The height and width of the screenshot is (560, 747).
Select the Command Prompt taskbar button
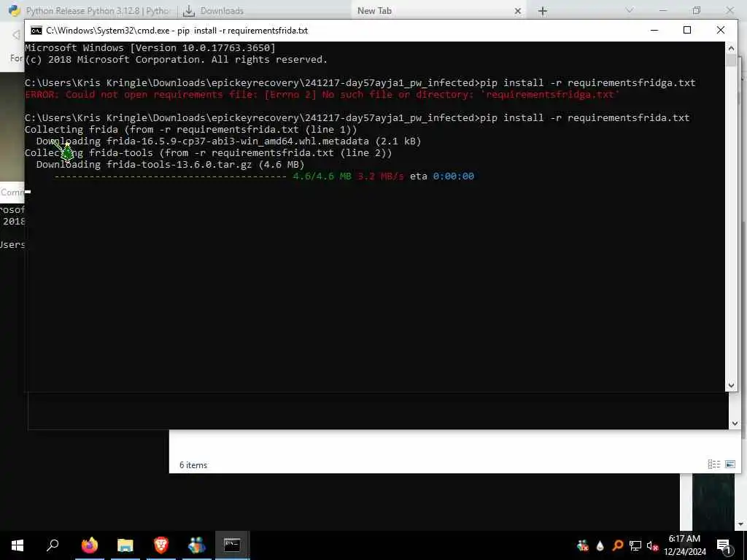coord(232,545)
